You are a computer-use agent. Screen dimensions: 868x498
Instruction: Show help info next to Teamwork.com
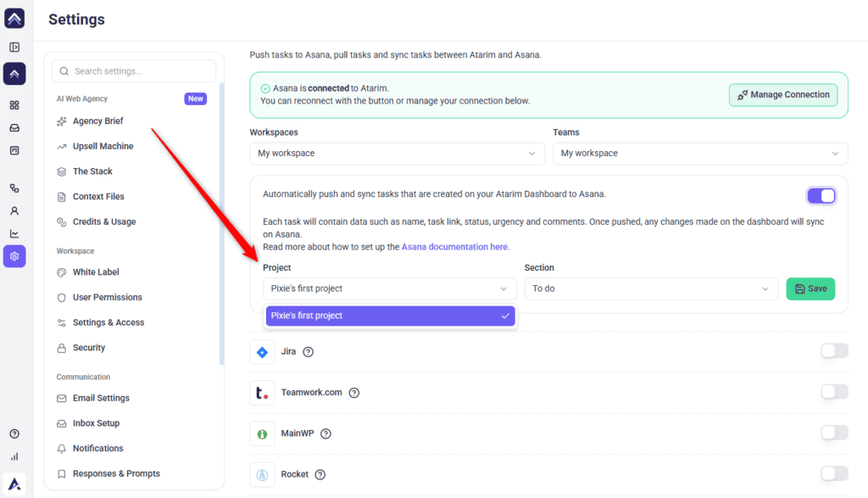pyautogui.click(x=354, y=393)
